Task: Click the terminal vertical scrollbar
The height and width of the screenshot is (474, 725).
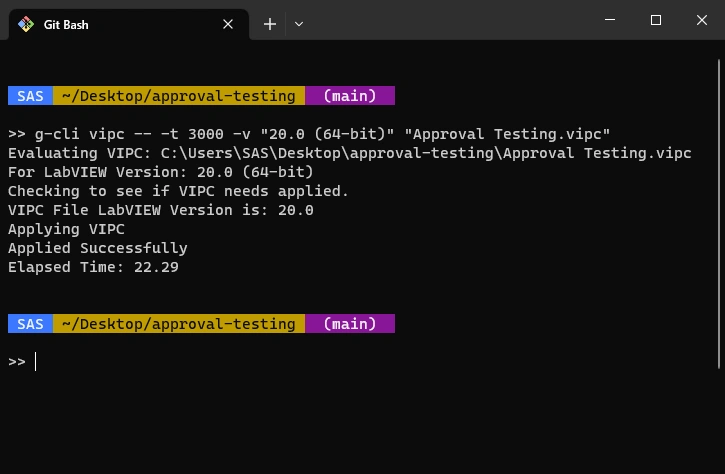Action: pos(719,214)
